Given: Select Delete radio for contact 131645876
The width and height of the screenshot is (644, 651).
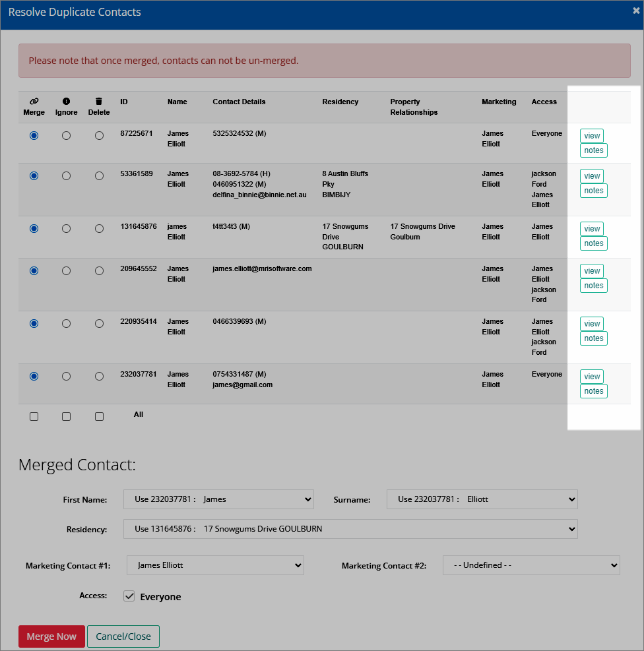Looking at the screenshot, I should 99,229.
